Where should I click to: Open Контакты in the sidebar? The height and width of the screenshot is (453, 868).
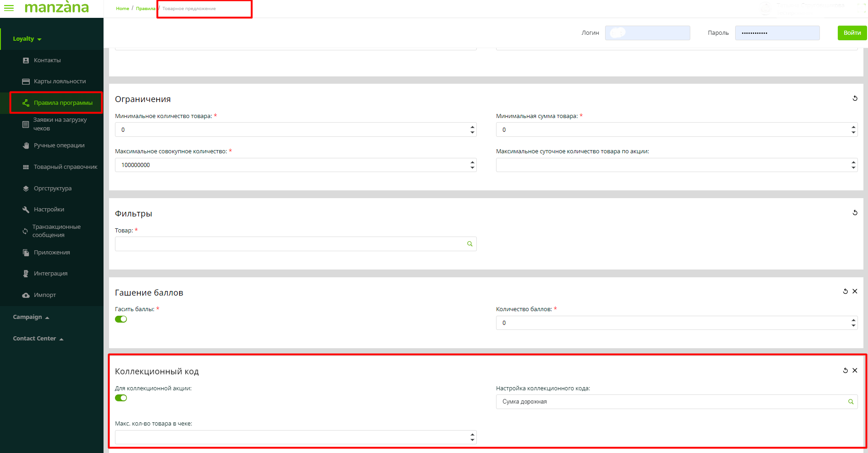[47, 60]
